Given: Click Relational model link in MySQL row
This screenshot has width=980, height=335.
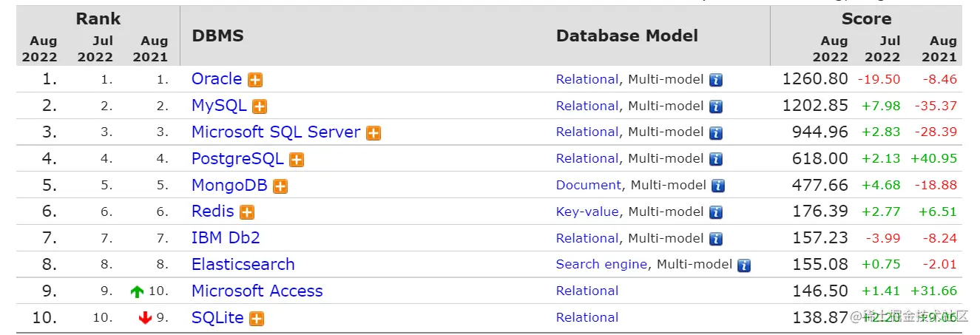Looking at the screenshot, I should [x=587, y=106].
